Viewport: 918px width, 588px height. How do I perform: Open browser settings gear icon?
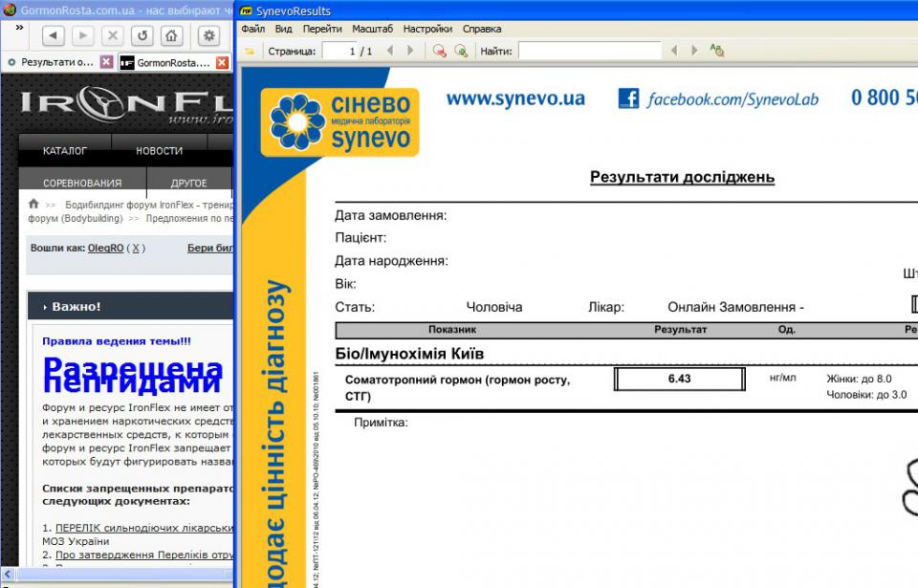[208, 36]
